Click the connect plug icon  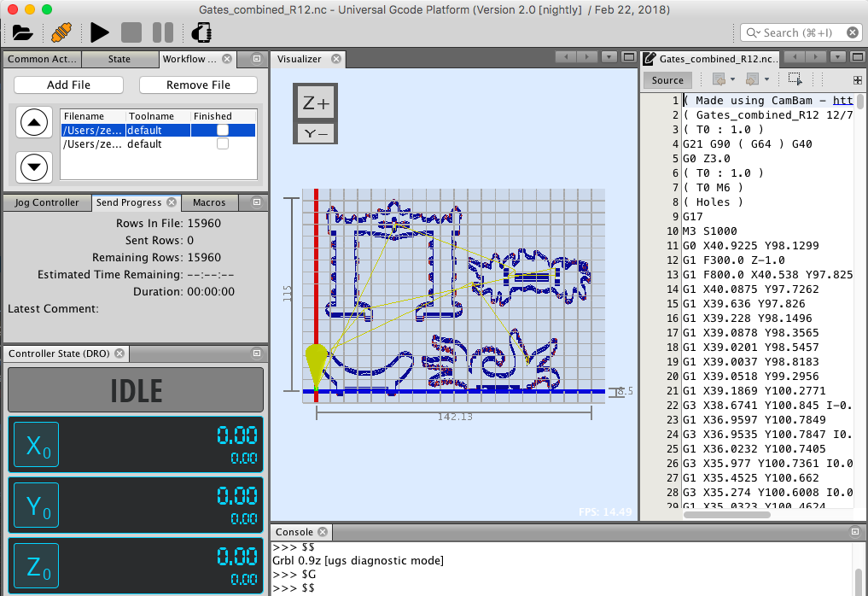tap(61, 32)
